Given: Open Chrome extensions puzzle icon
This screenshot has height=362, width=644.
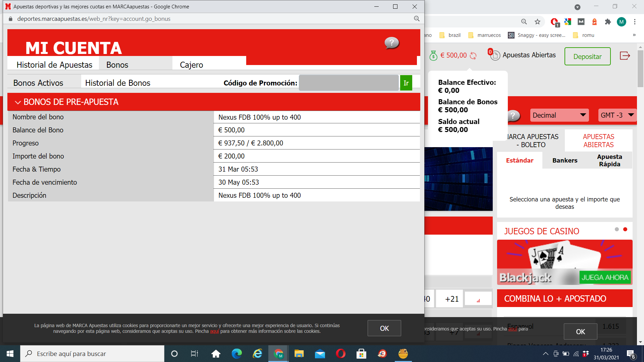Looking at the screenshot, I should [608, 22].
